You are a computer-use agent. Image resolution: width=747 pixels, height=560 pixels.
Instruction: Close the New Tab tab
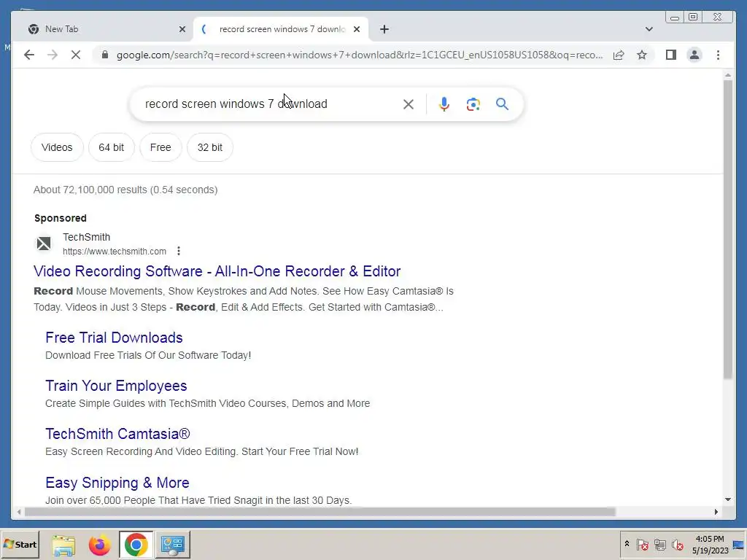click(x=182, y=29)
